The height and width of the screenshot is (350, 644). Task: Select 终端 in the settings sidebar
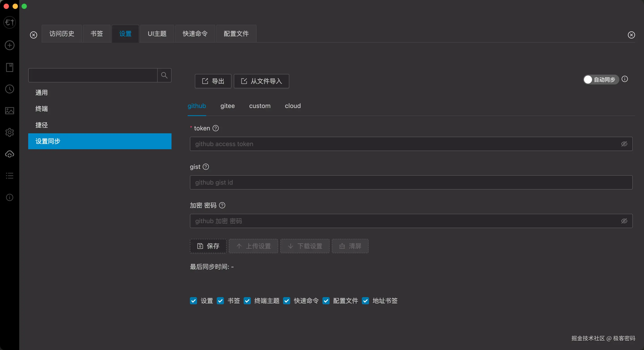41,109
